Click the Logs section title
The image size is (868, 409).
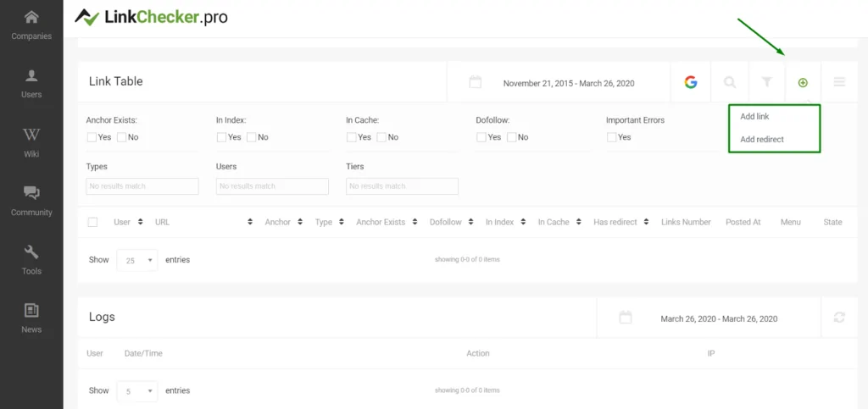(x=102, y=318)
